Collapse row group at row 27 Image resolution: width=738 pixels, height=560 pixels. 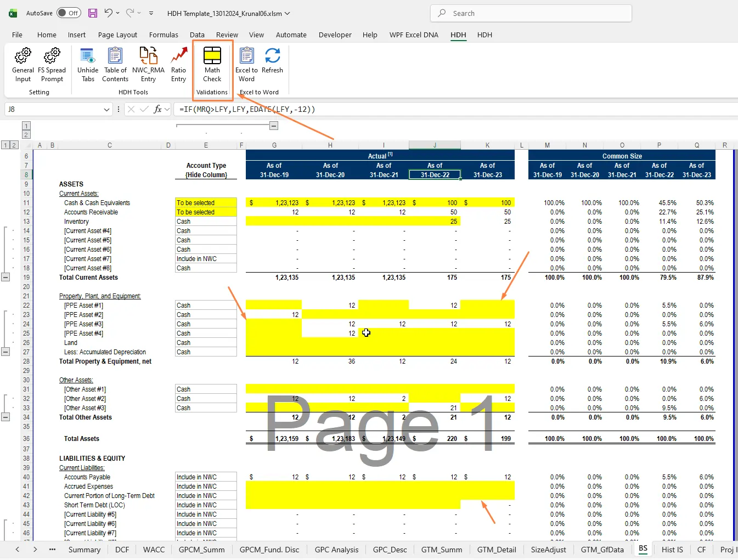click(5, 352)
